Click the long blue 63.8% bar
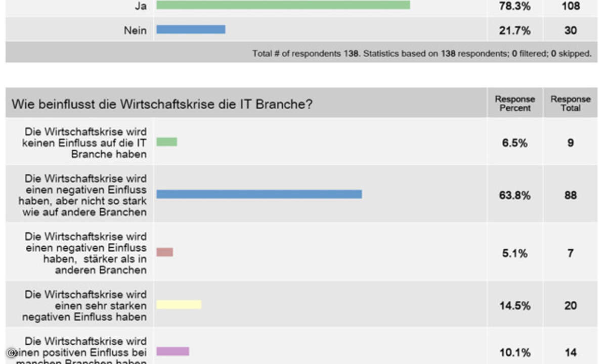Viewport: 607px width, 364px height. (x=259, y=194)
